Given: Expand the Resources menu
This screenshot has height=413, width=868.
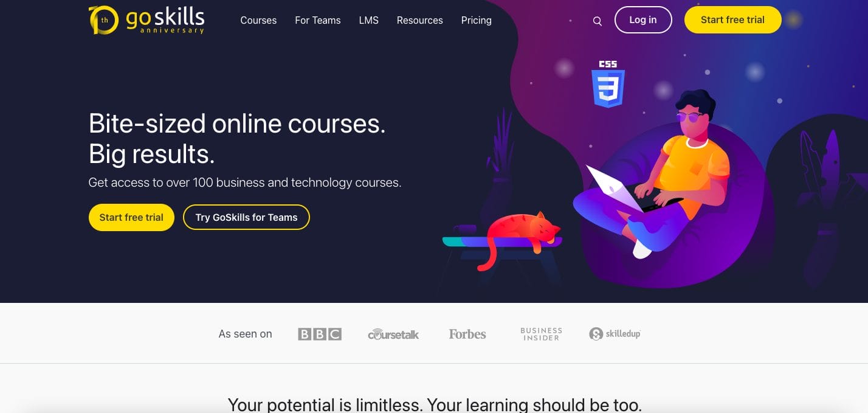Looking at the screenshot, I should pos(420,20).
